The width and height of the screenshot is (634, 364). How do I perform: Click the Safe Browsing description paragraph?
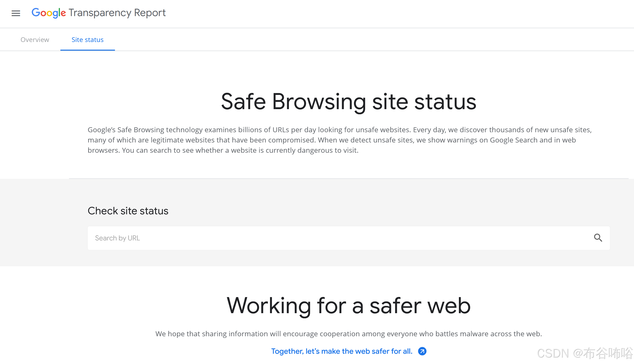coord(340,140)
